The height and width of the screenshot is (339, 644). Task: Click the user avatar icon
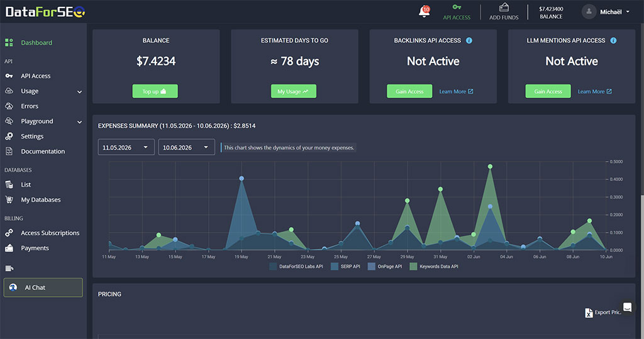pyautogui.click(x=589, y=11)
